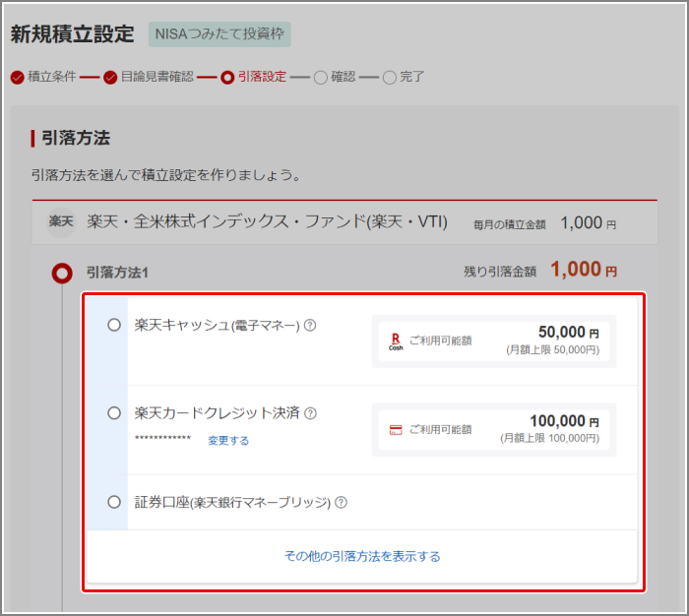Click the 変更する link for the card
The height and width of the screenshot is (616, 689).
(x=228, y=440)
